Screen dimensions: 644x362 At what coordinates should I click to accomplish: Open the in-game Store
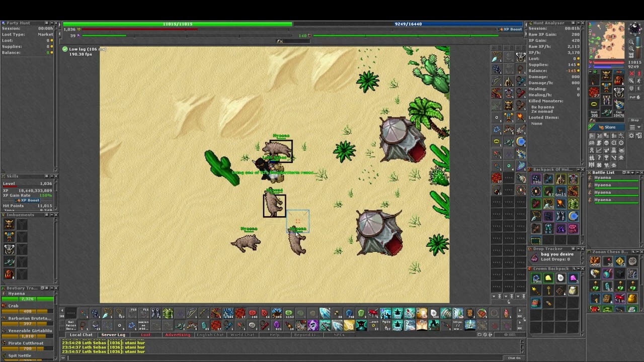(x=607, y=127)
